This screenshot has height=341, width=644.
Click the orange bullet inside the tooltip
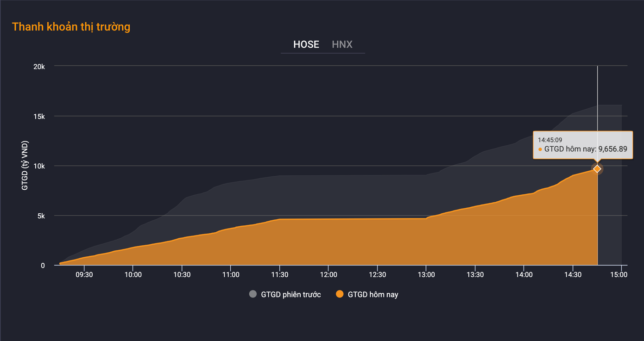pyautogui.click(x=540, y=149)
